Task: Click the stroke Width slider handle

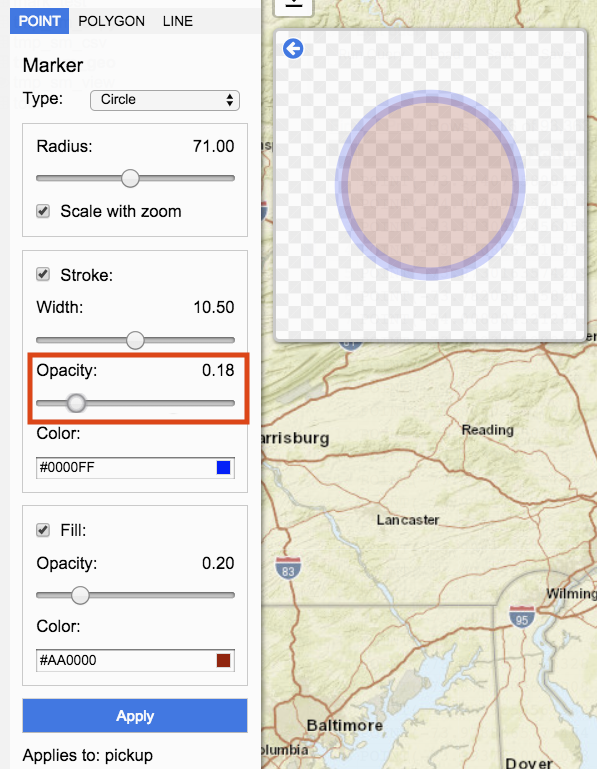Action: [135, 340]
